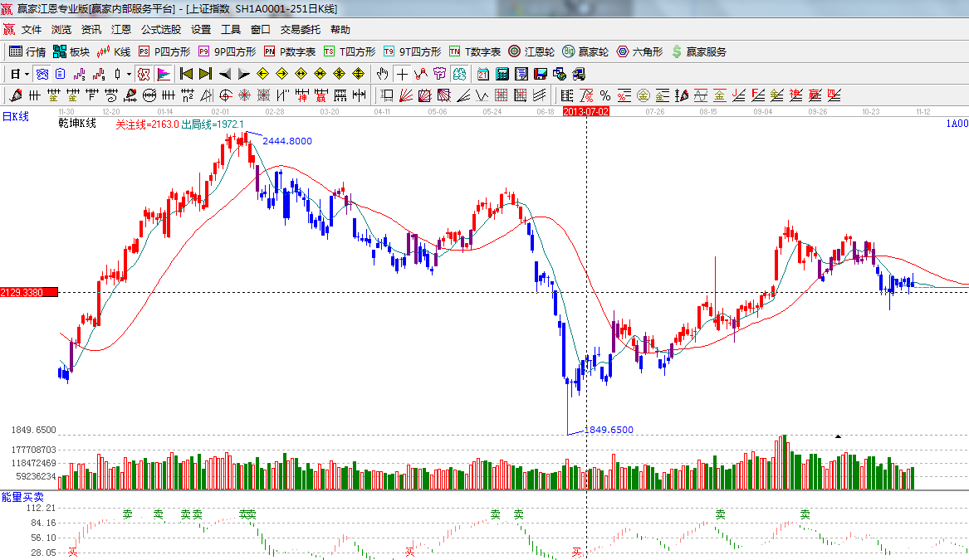Click the calendar icon showing 21

tap(482, 74)
